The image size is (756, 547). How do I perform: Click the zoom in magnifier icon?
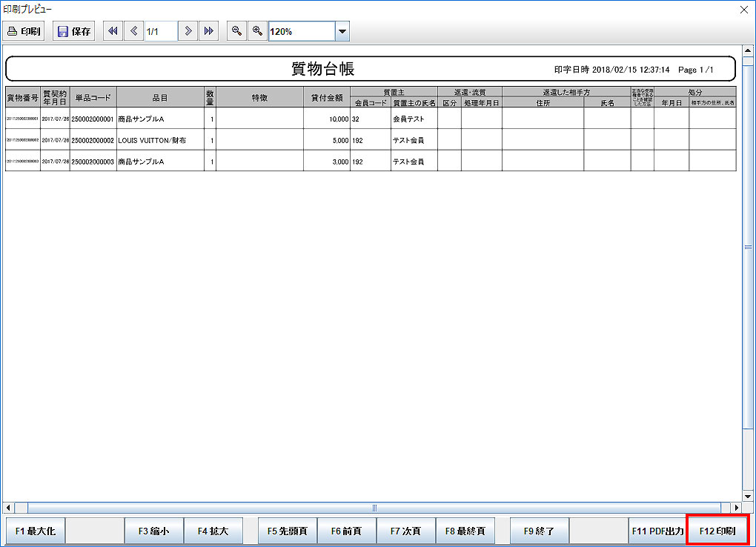point(257,31)
